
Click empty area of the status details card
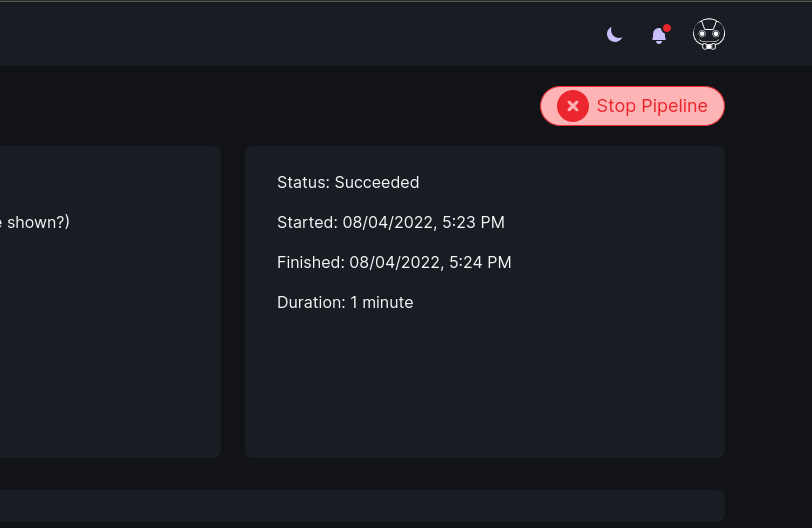point(484,390)
